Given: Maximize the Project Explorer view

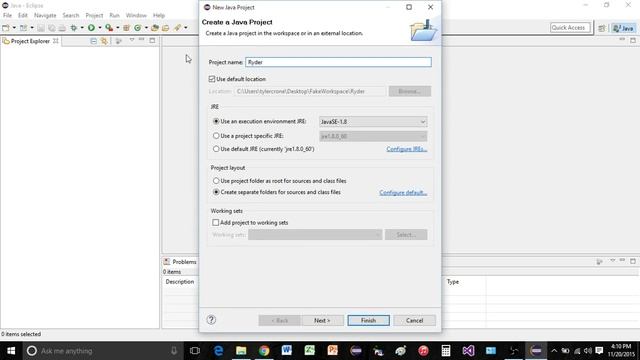Looking at the screenshot, I should click(152, 40).
